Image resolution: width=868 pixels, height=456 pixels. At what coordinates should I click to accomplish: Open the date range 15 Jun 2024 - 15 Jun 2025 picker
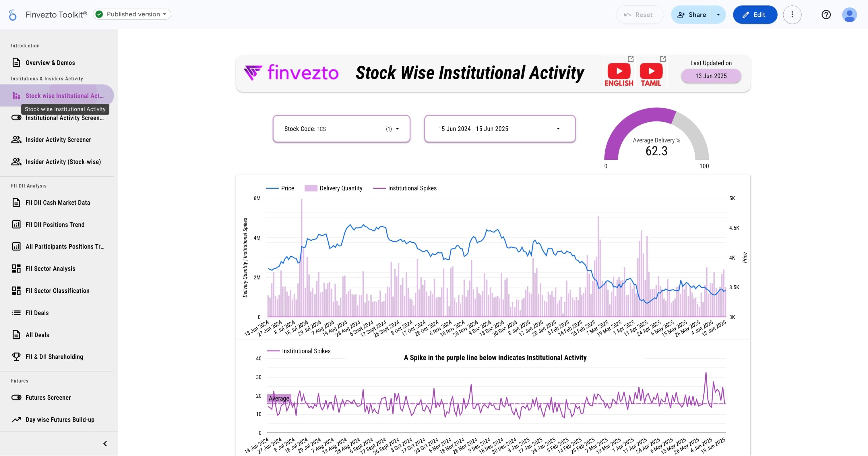click(x=500, y=129)
